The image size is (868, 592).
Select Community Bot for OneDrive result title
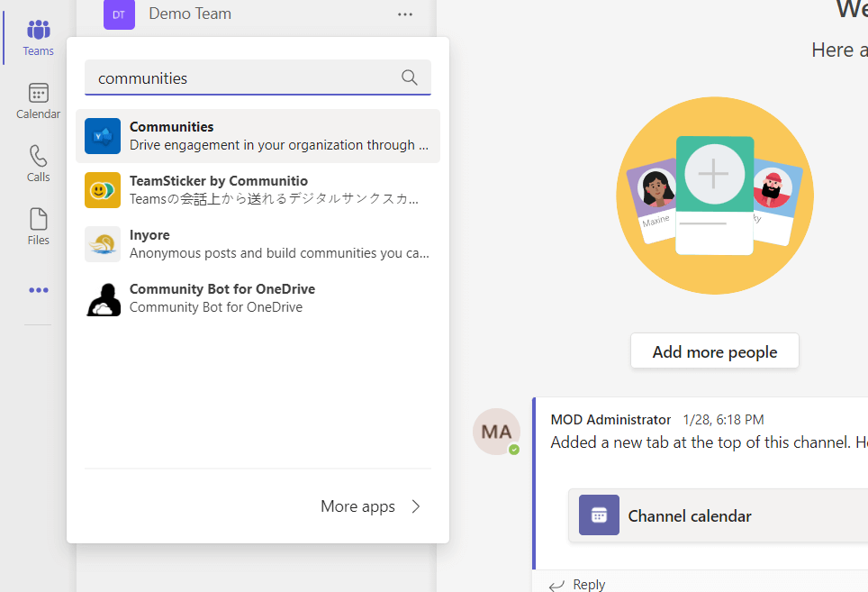coord(222,289)
